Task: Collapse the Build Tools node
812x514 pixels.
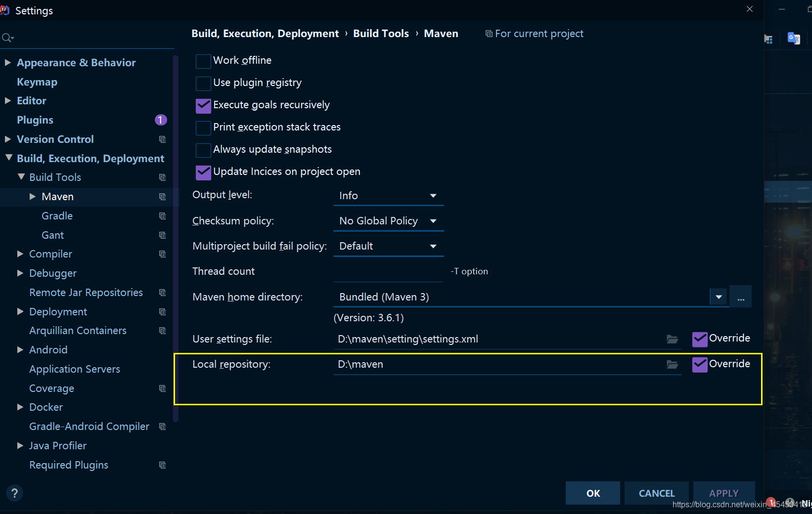Action: tap(21, 177)
